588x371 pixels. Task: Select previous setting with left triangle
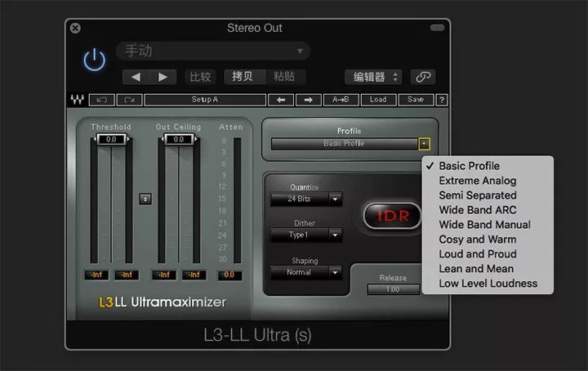(x=136, y=78)
